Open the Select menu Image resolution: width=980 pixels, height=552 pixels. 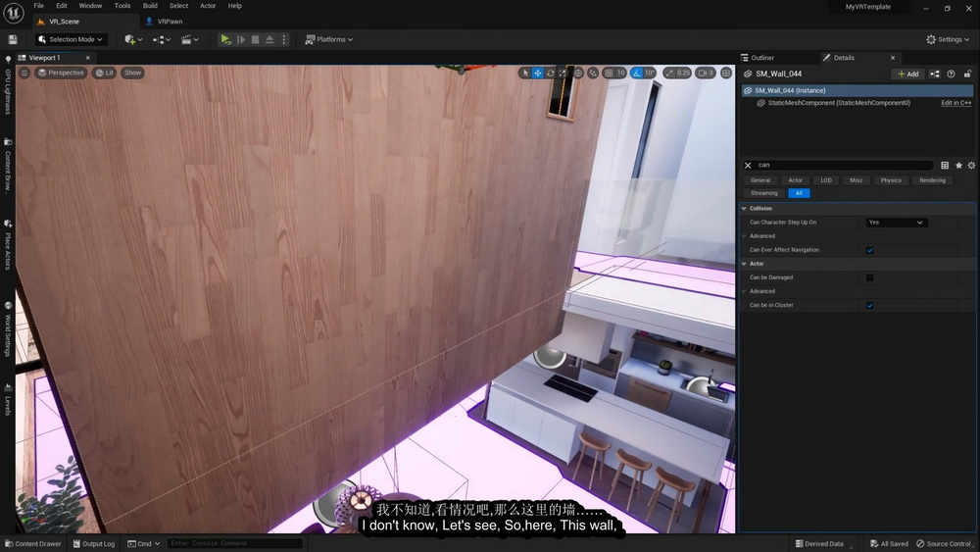point(178,6)
